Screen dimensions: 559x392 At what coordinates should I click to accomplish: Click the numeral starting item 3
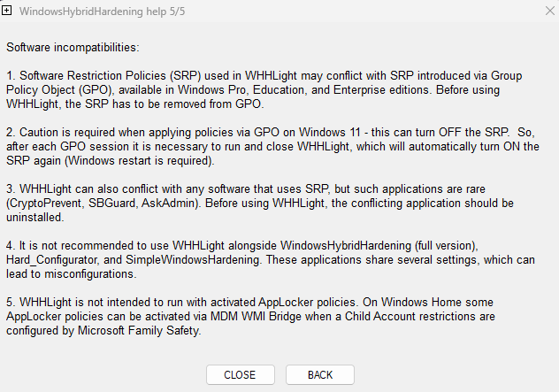tap(10, 189)
